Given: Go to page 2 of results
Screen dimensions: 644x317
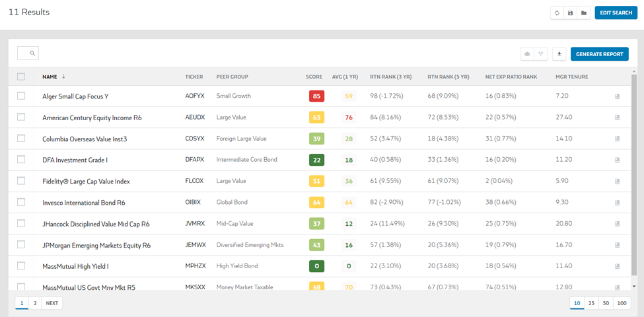Looking at the screenshot, I should point(35,303).
